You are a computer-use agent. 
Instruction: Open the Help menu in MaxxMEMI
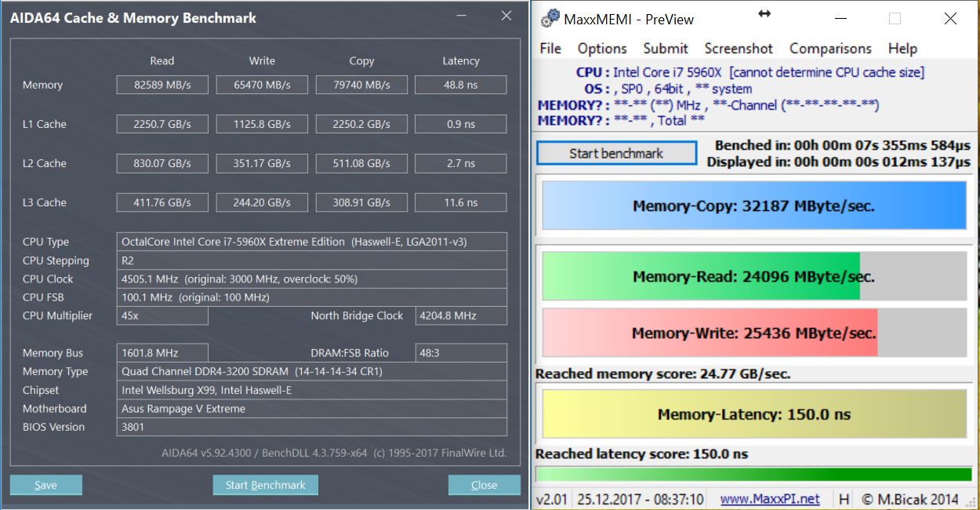pyautogui.click(x=902, y=49)
